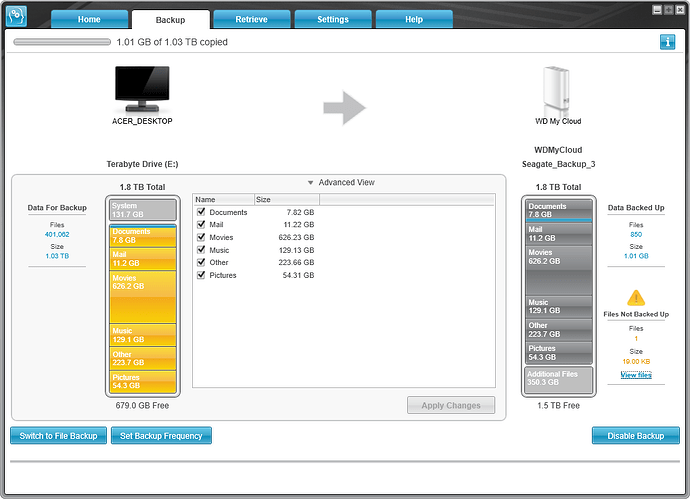Click the yellow Other 223.7 GB source segment

click(143, 358)
